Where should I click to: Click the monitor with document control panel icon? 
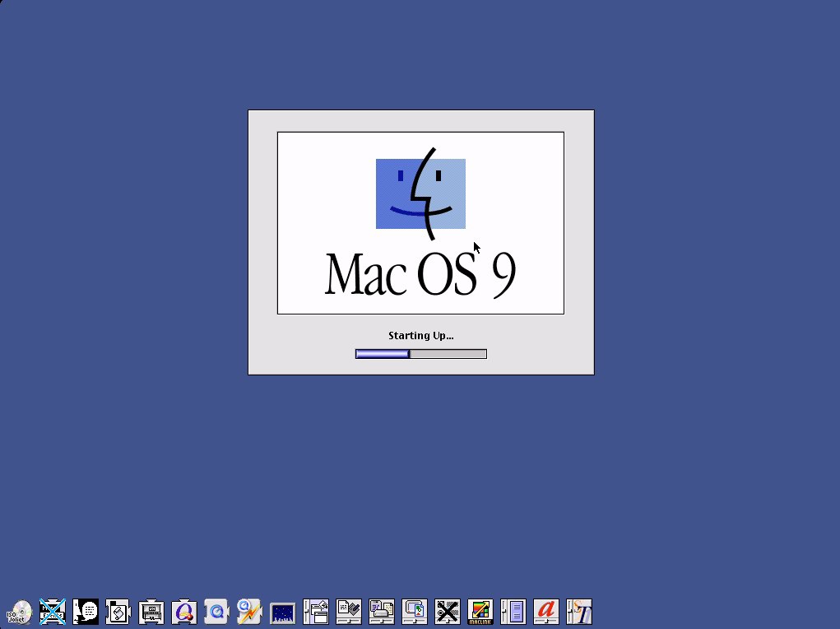415,612
